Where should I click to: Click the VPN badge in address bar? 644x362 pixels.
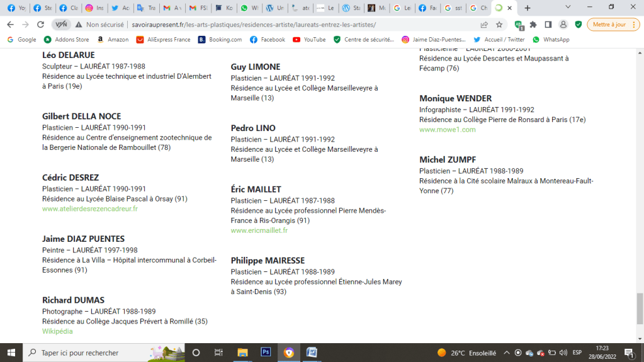click(x=60, y=25)
